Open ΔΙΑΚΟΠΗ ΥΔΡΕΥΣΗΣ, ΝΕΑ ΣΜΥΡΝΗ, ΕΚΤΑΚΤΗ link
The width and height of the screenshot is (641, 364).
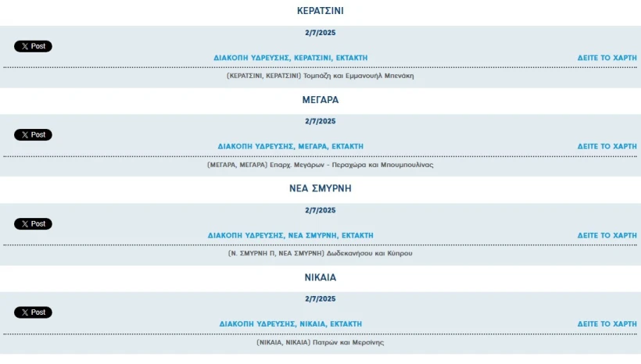pyautogui.click(x=291, y=236)
